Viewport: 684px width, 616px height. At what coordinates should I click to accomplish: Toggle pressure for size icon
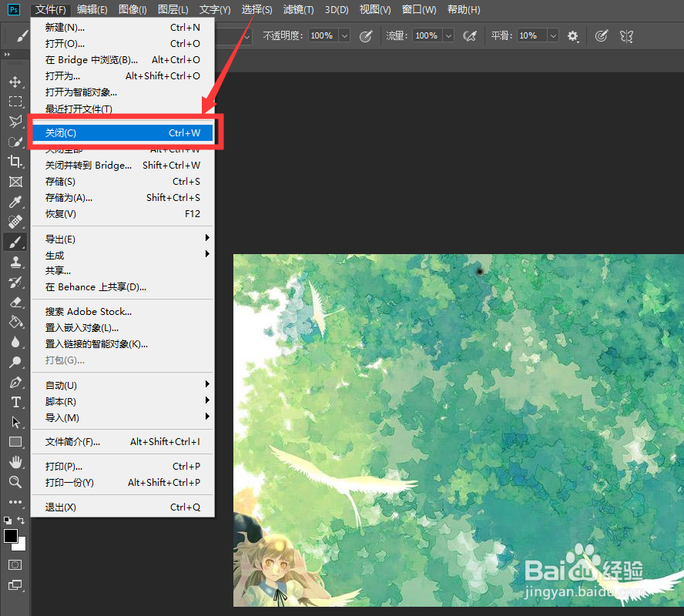pos(601,36)
